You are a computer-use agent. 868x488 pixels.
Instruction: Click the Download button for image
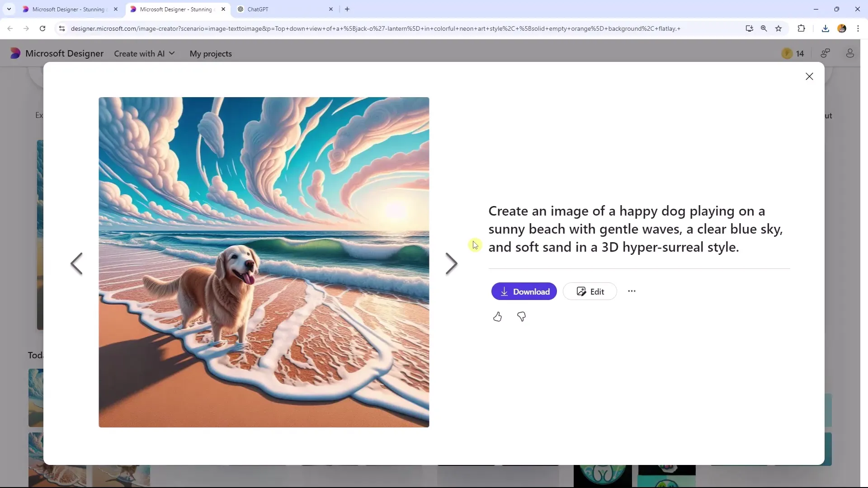524,291
